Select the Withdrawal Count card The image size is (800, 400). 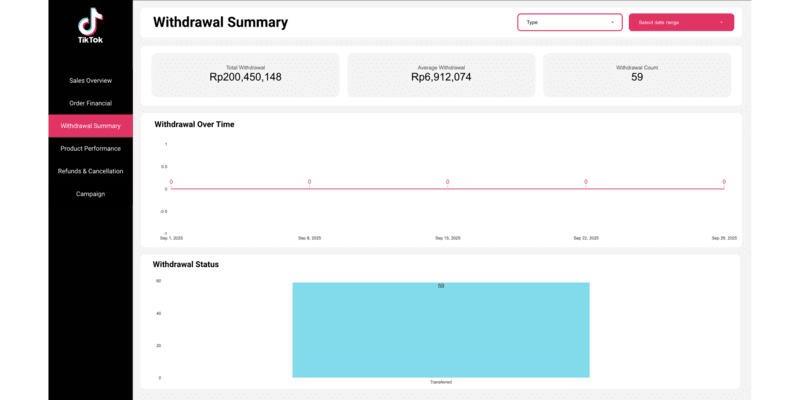tap(637, 74)
